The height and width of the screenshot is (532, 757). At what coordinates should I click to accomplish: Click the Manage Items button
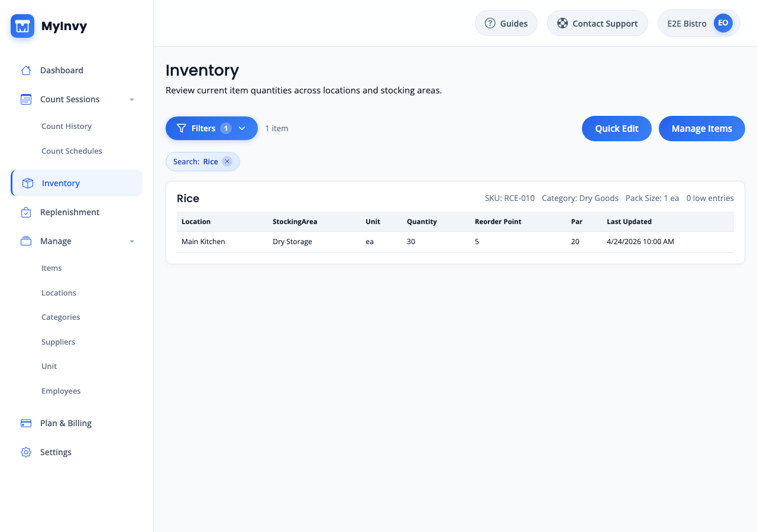702,128
